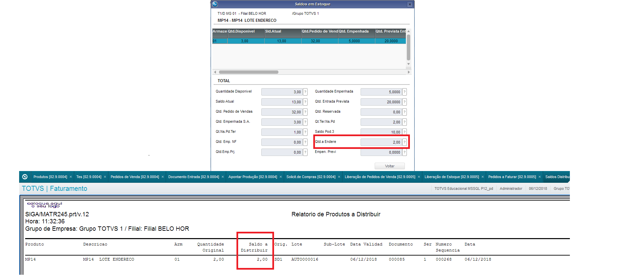Image resolution: width=644 pixels, height=275 pixels.
Task: Click help icon beside Qtd. Empenhada S.A. field
Action: [x=305, y=122]
